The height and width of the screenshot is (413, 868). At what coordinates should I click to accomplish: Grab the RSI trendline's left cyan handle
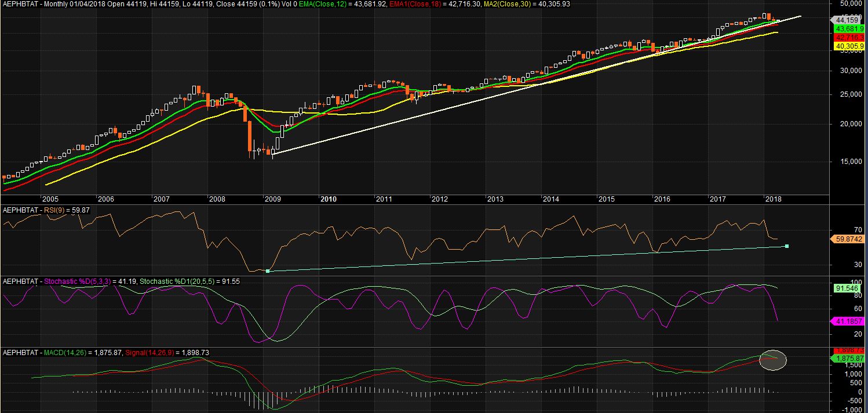pos(268,271)
